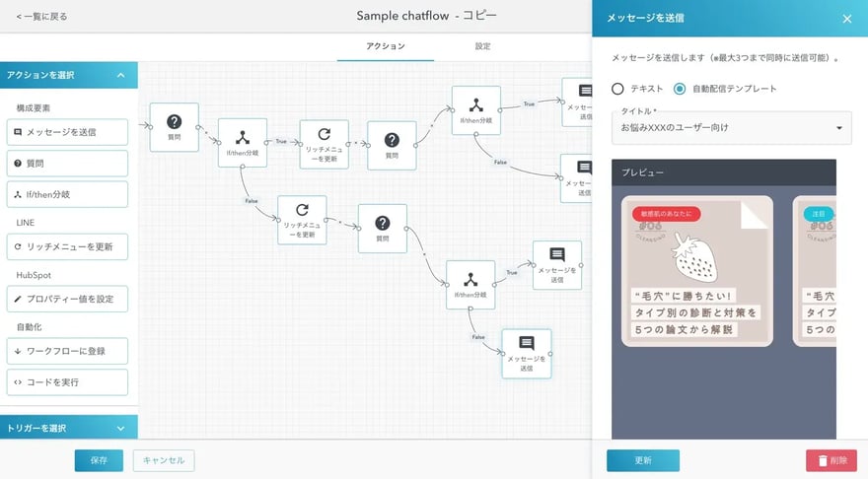Click the upper リッチメニューを更新 refresh node
The width and height of the screenshot is (868, 479).
(324, 135)
